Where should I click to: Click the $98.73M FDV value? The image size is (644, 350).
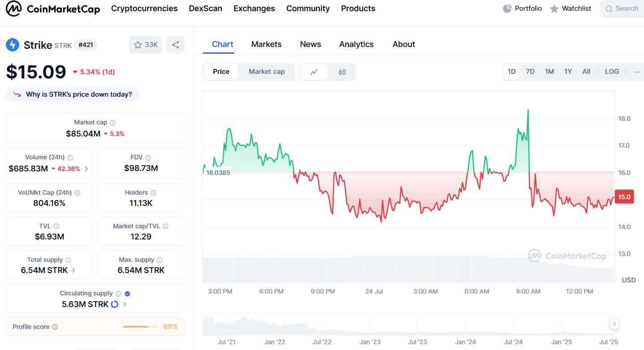coord(141,168)
